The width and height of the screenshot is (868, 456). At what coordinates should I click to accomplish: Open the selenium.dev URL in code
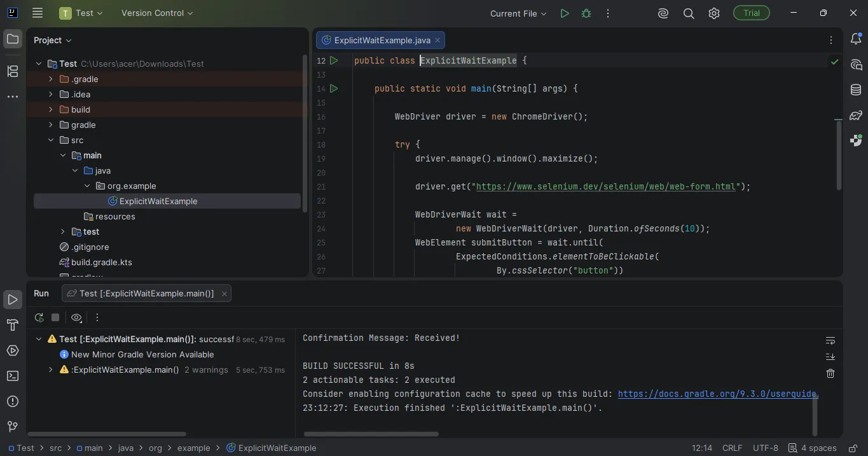coord(606,186)
